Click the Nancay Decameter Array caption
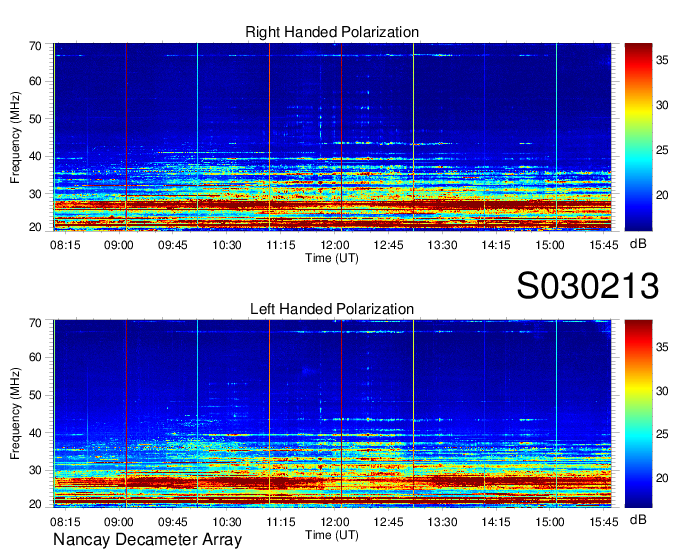 pos(147,540)
